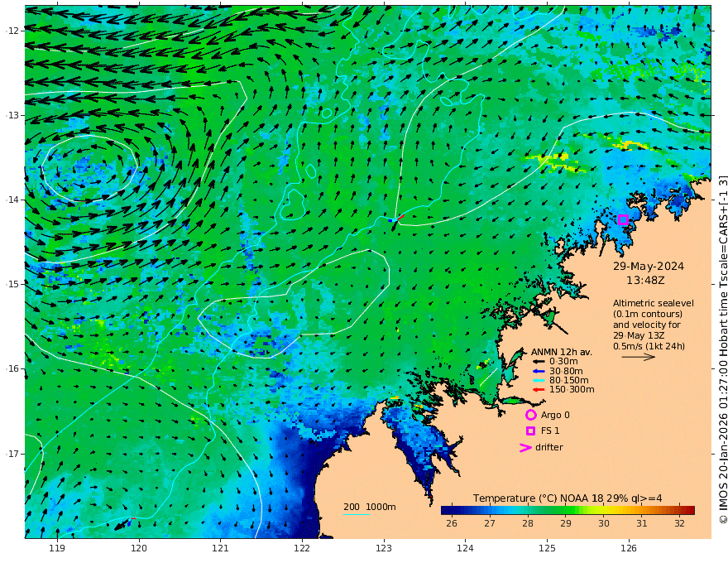728x563 pixels.
Task: Click the red 150-300m legend arrow
Action: (539, 390)
